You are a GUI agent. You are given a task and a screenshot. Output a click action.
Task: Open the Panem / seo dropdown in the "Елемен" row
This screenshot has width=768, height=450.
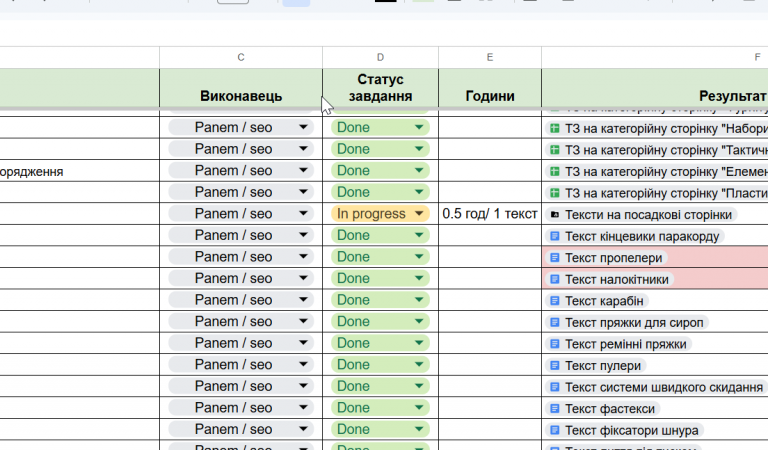(241, 170)
